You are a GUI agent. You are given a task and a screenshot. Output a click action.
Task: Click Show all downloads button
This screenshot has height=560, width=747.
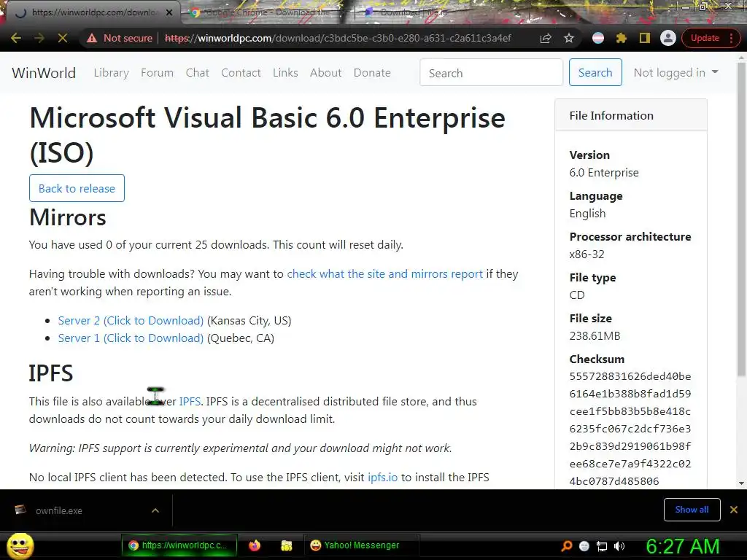pyautogui.click(x=692, y=510)
